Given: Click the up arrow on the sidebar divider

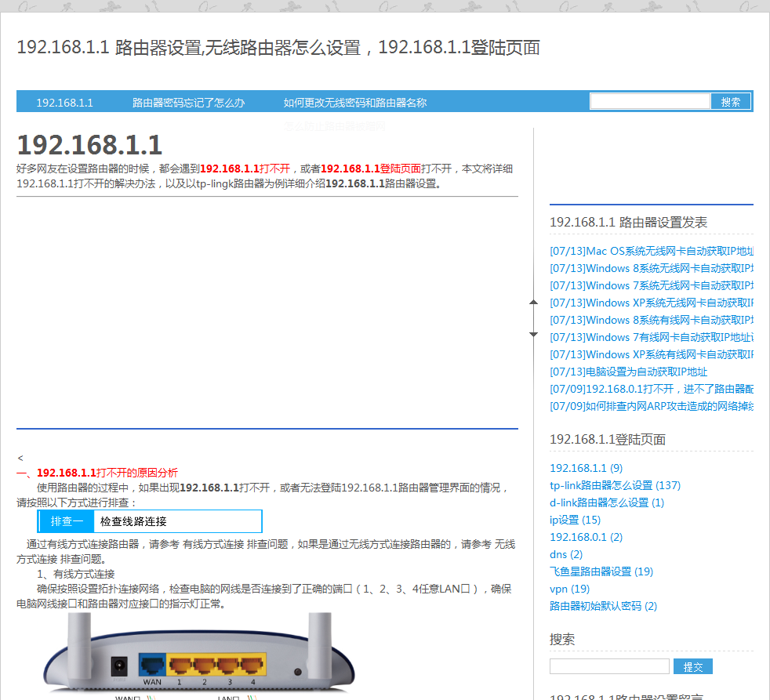Looking at the screenshot, I should pos(534,303).
